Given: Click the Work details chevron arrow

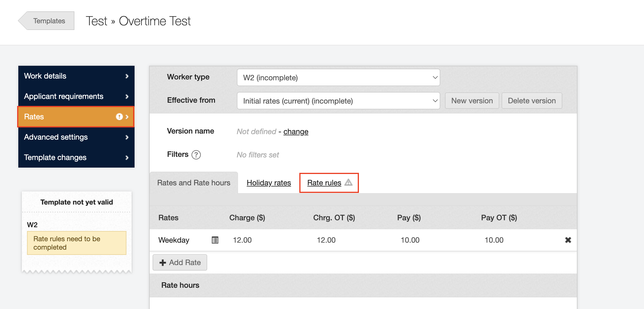Looking at the screenshot, I should point(127,76).
